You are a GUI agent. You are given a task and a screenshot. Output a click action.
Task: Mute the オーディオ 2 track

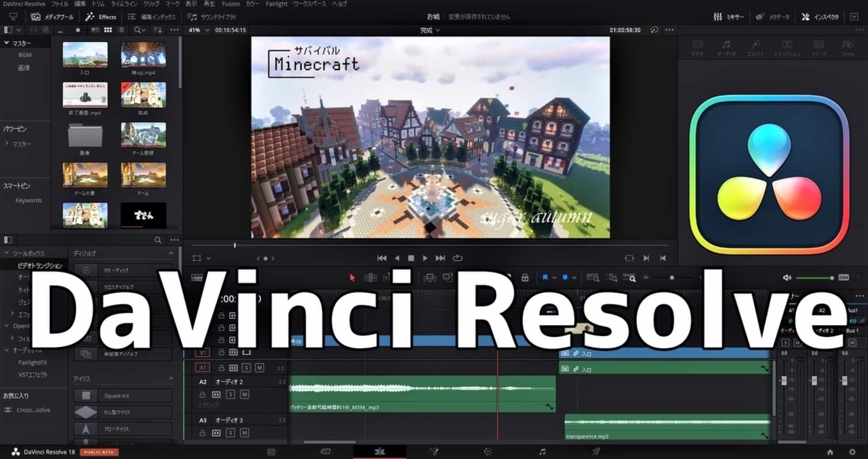[244, 394]
